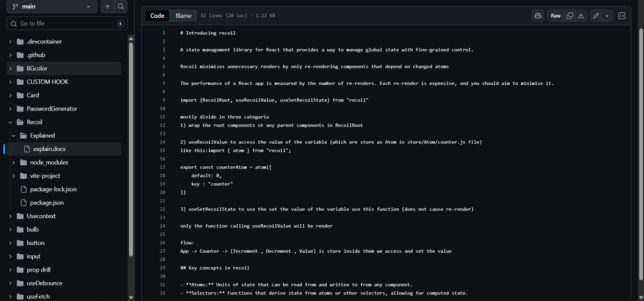Click the CUSTOM HOOK folder icon
The image size is (644, 301).
point(20,82)
